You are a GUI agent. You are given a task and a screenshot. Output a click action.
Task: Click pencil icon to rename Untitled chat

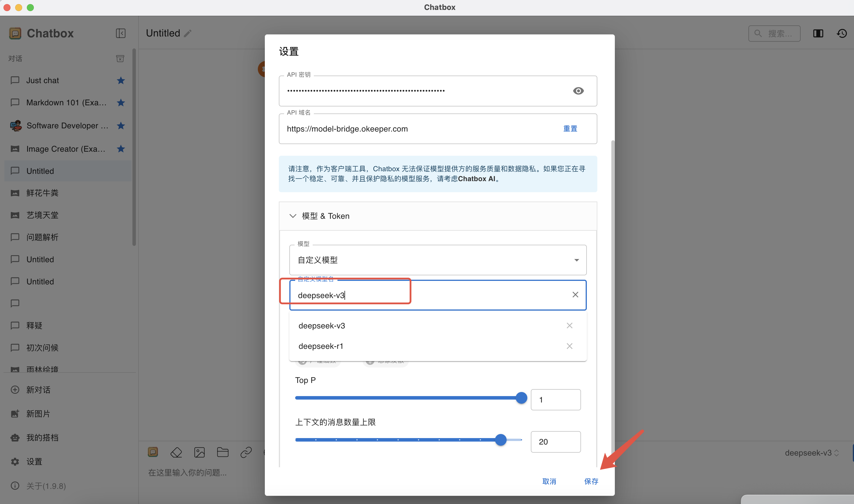tap(188, 33)
